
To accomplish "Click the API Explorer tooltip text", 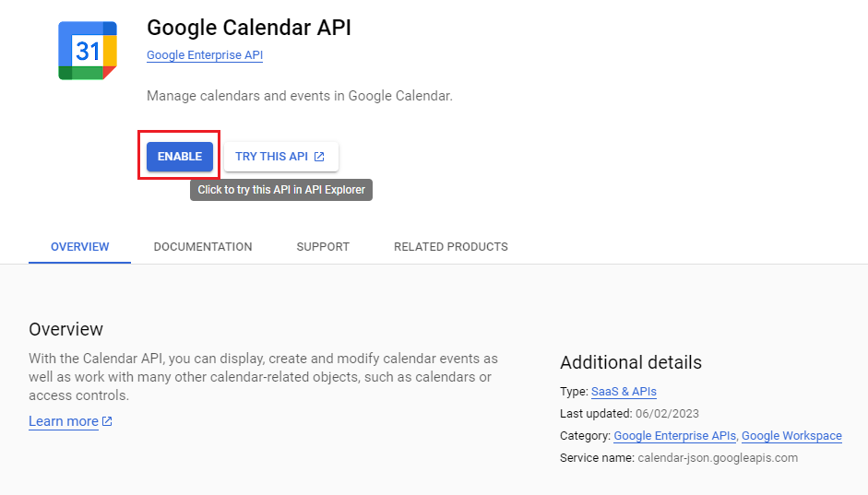I will tap(281, 190).
